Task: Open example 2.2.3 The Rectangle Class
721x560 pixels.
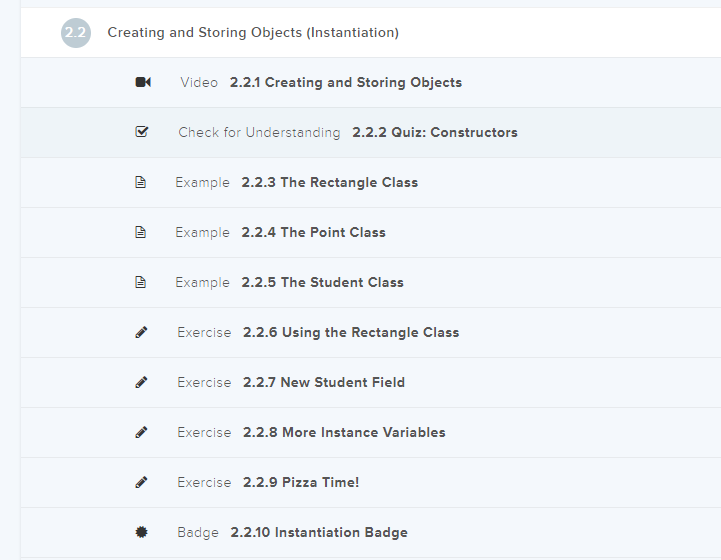Action: (329, 182)
